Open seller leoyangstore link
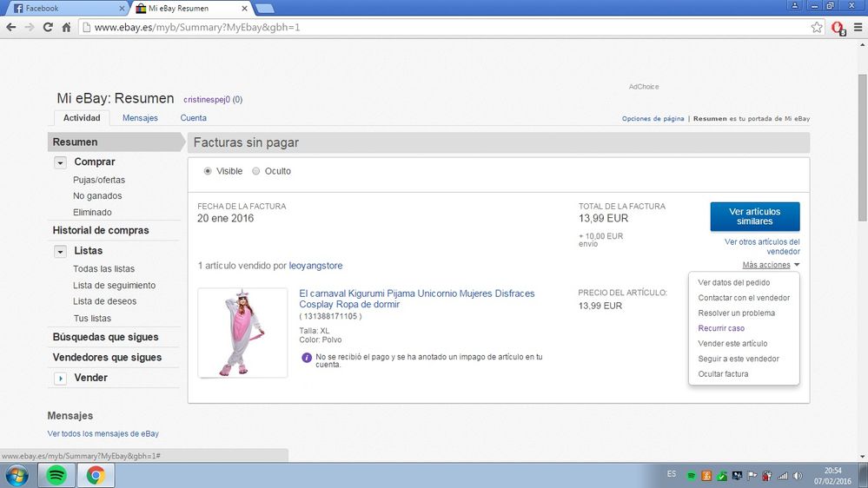This screenshot has height=488, width=868. pyautogui.click(x=315, y=266)
